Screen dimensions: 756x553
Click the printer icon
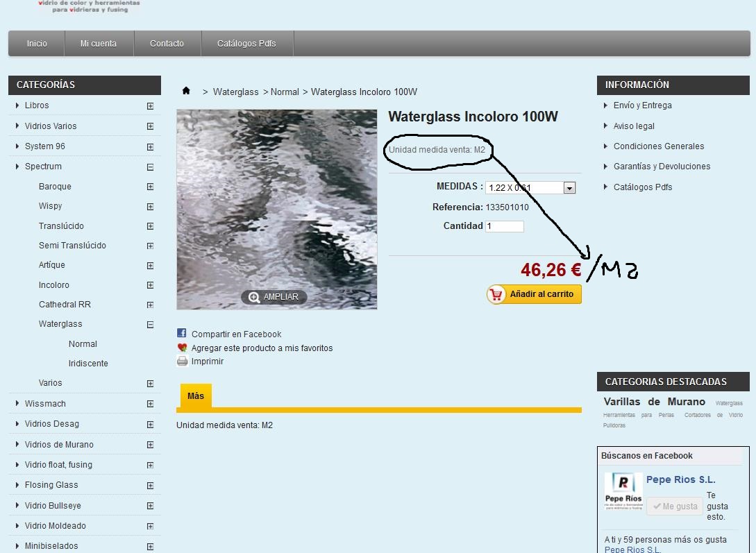(182, 361)
